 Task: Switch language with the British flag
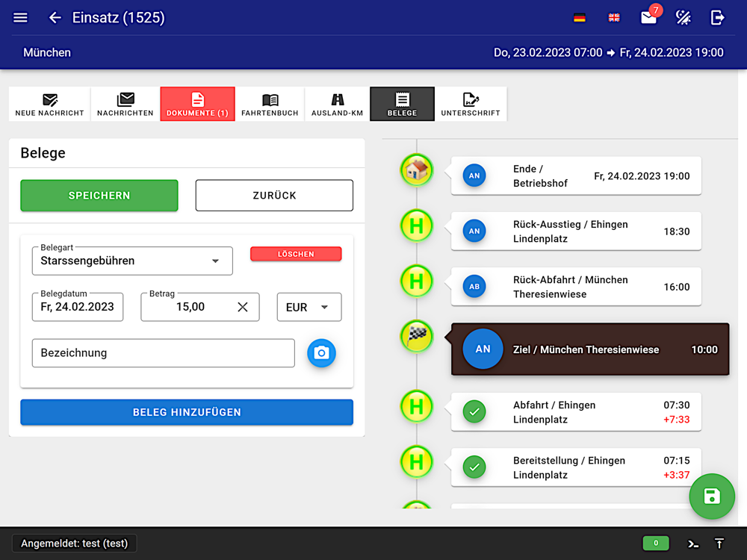(x=614, y=18)
